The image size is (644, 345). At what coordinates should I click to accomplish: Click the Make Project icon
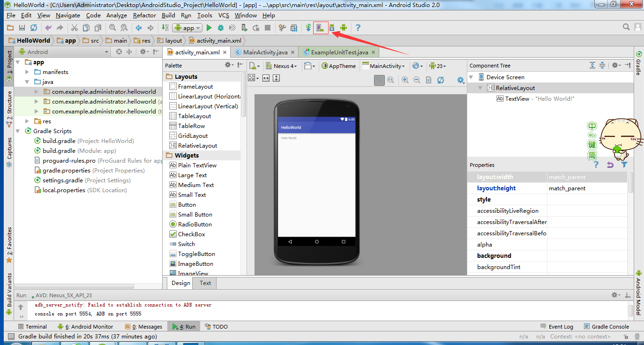point(165,28)
